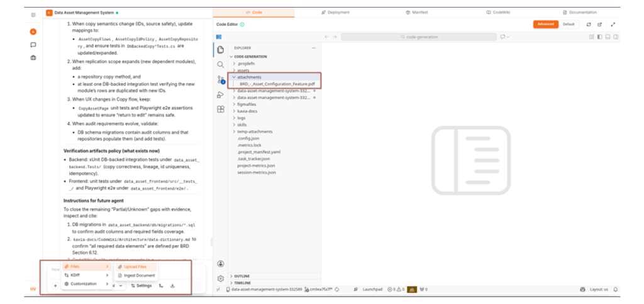
Task: Expand the OUTLINE section
Action: (241, 276)
